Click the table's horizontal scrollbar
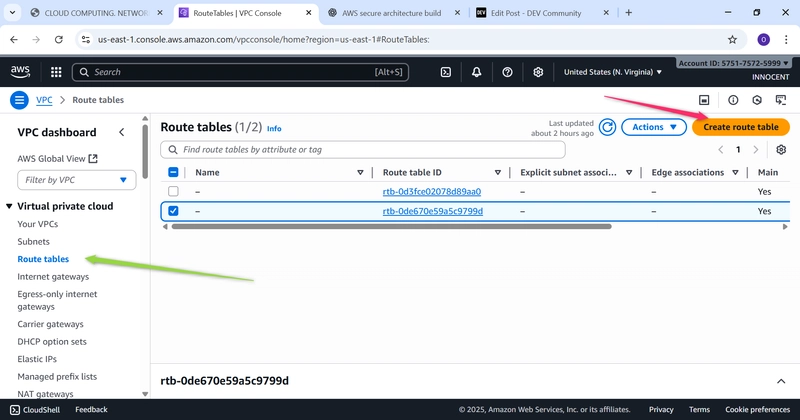 tap(391, 227)
